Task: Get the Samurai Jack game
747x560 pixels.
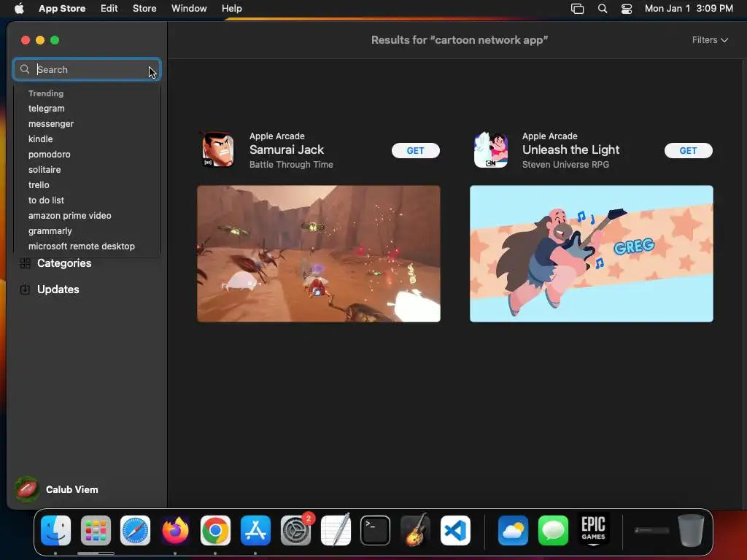Action: [415, 150]
